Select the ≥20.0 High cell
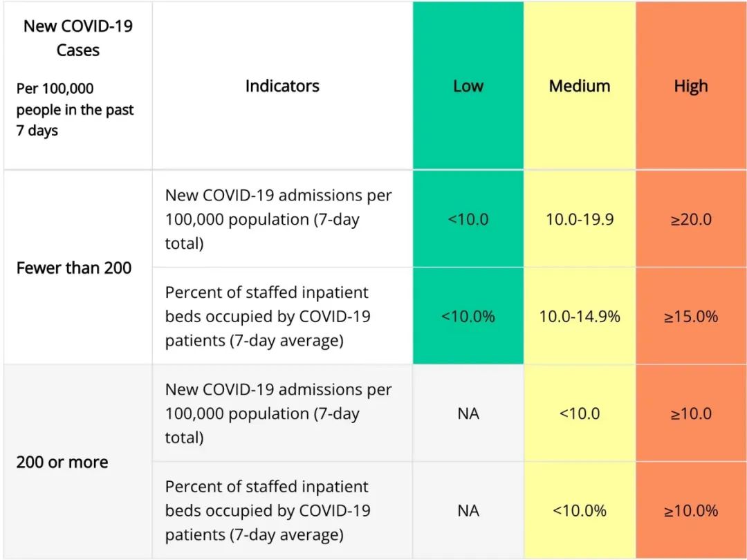This screenshot has width=747, height=560. pyautogui.click(x=691, y=219)
